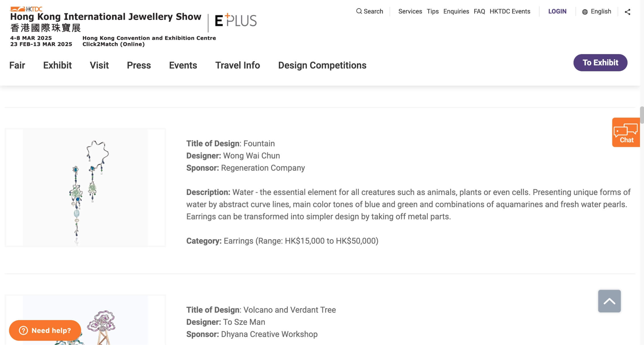Click the share icon in the top bar
Screen dimensions: 644x345
click(x=627, y=12)
